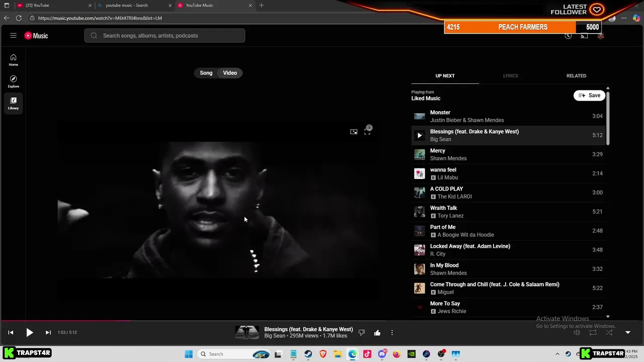This screenshot has height=362, width=644.
Task: Enter fullscreen on the video
Action: tap(367, 132)
